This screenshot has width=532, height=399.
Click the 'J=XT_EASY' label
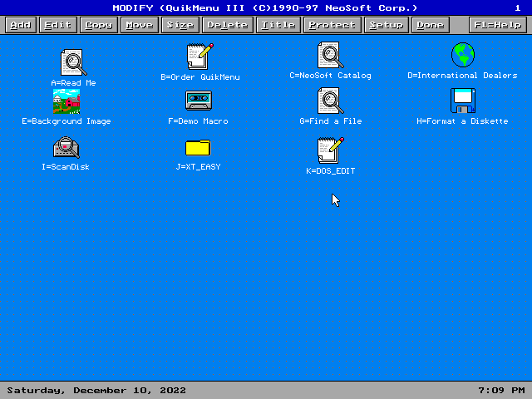(x=198, y=166)
